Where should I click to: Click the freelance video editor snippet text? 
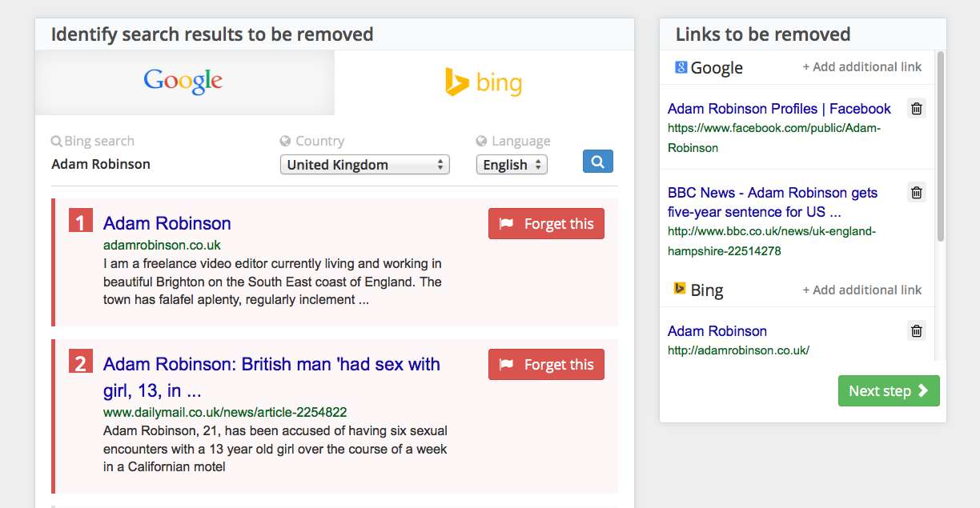coord(272,282)
